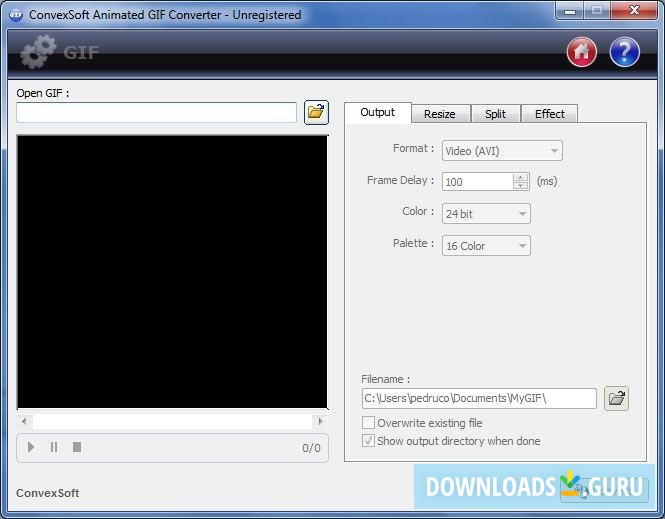Viewport: 665px width, 519px height.
Task: Click the black GIF preview area
Action: [x=172, y=272]
